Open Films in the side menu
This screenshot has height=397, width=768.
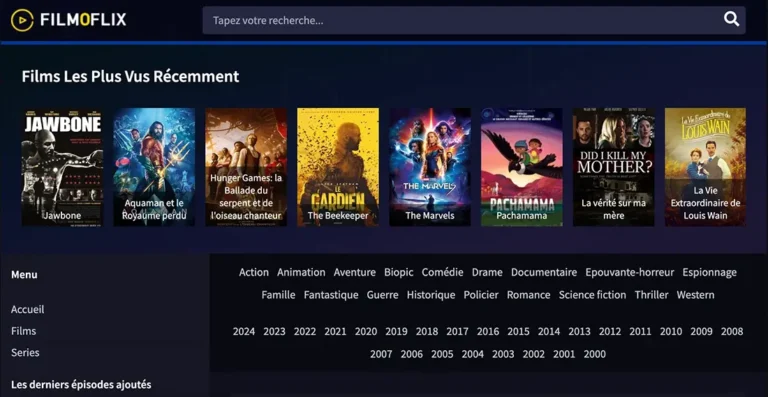coord(24,331)
